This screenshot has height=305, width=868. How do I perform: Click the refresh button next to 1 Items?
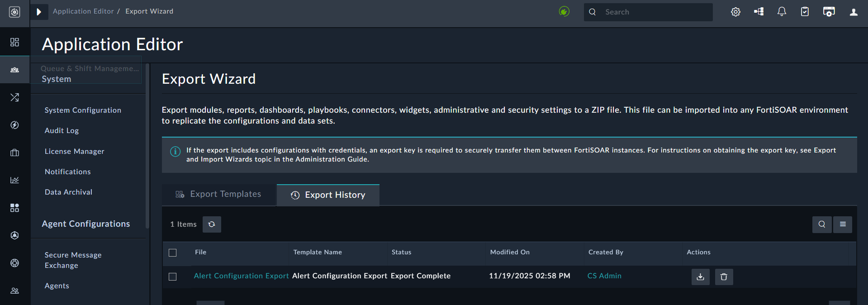[x=212, y=224]
